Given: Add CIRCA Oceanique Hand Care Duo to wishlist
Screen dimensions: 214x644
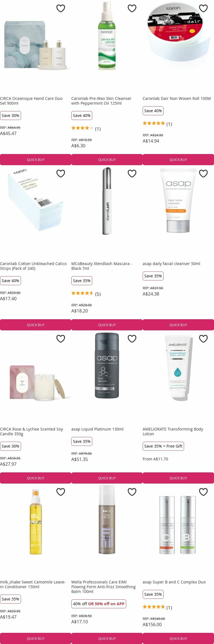Looking at the screenshot, I should 61,8.
